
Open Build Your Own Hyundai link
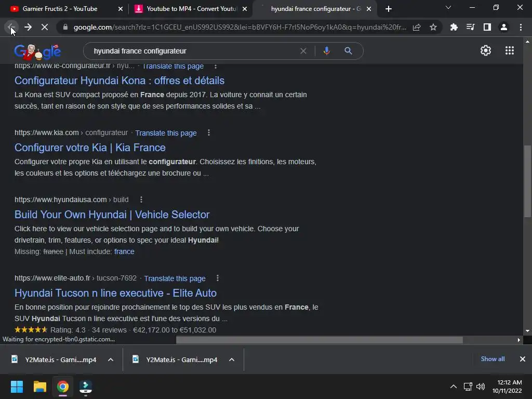click(112, 215)
